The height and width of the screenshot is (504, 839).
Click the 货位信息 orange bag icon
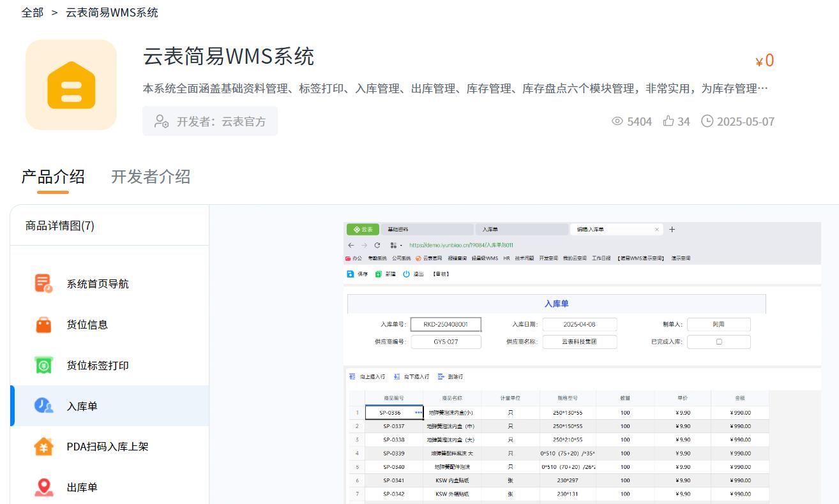click(x=44, y=325)
